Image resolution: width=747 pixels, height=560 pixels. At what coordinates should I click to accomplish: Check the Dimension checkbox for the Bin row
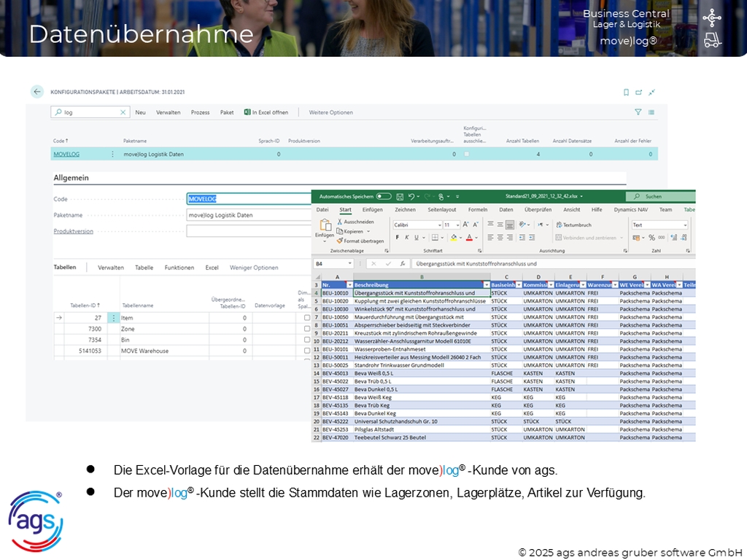coord(307,340)
